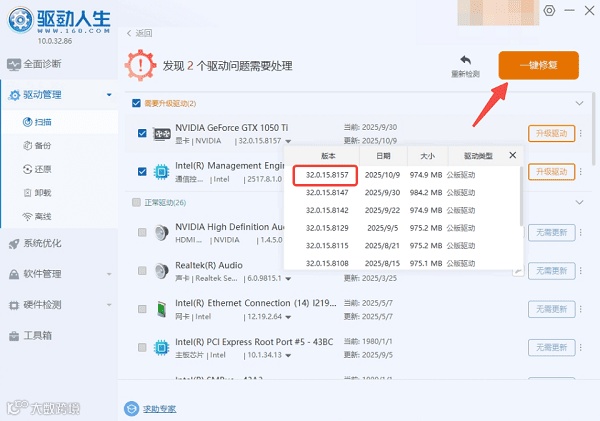This screenshot has height=421, width=600.
Task: Check Realtek(R) Audio checkbox
Action: [142, 271]
